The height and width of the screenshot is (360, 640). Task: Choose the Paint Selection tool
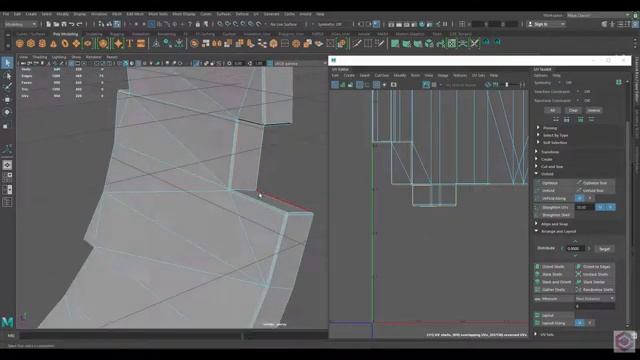coord(7,87)
